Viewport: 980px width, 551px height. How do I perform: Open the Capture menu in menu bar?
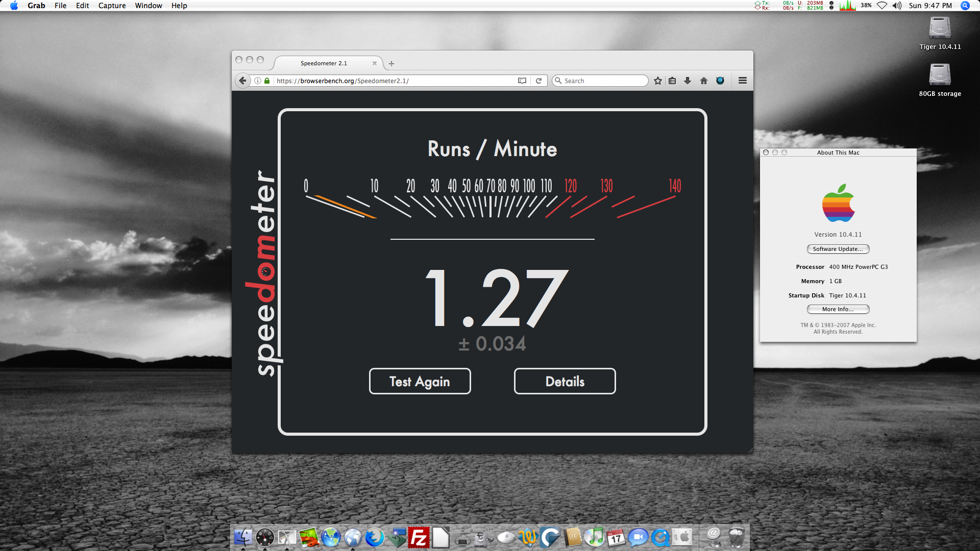click(112, 6)
